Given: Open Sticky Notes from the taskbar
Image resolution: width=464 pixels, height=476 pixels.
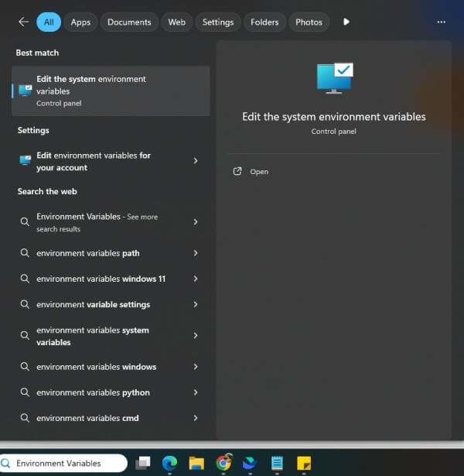Looking at the screenshot, I should pyautogui.click(x=304, y=464).
